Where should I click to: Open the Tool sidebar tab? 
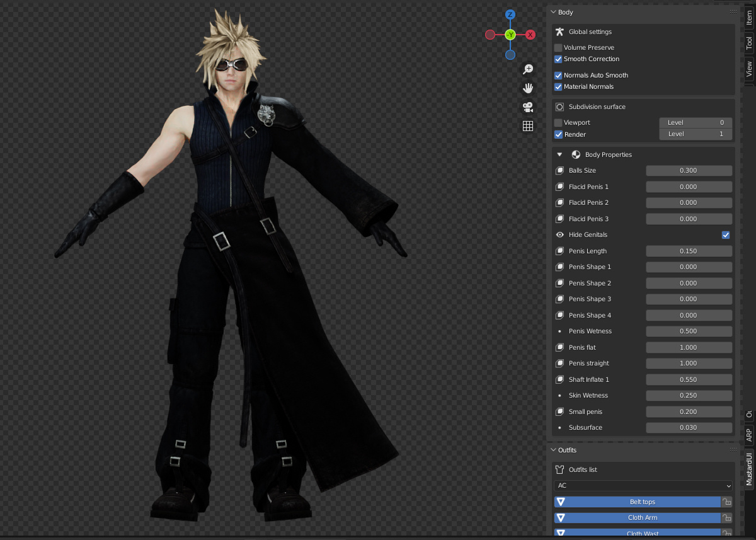[749, 43]
